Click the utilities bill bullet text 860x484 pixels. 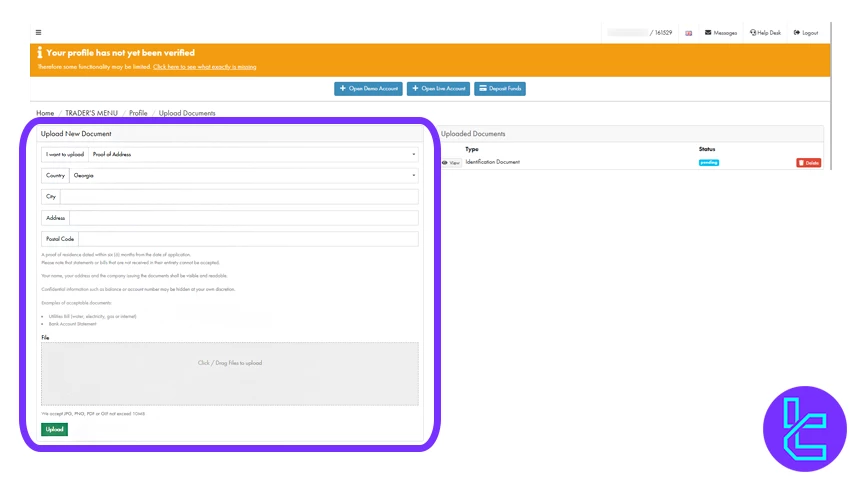92,316
